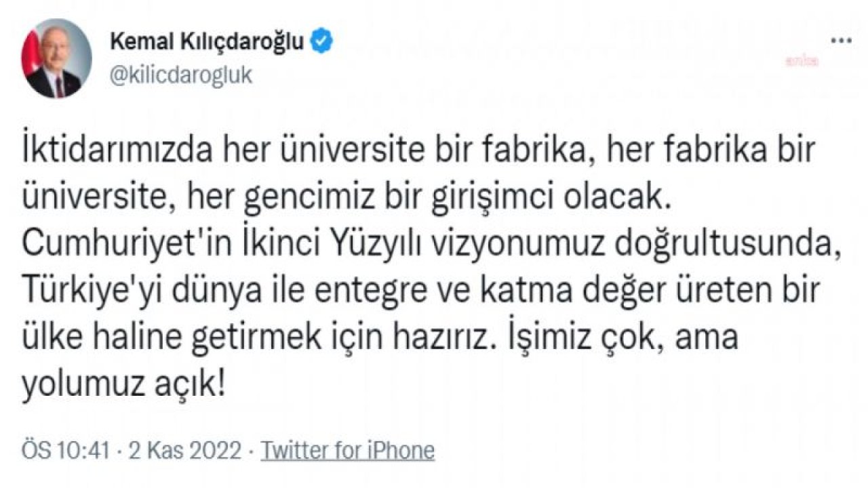The width and height of the screenshot is (868, 488).
Task: Click the phrase yolumuz açık! in the tweet
Action: point(123,385)
